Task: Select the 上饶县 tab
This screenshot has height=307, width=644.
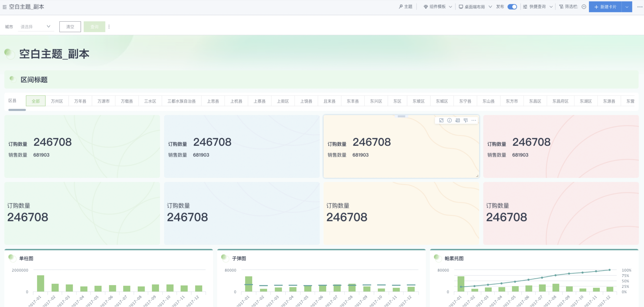Action: click(x=306, y=101)
